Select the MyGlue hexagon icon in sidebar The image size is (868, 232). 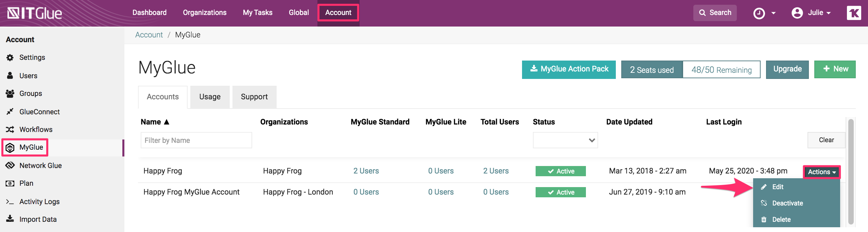[x=10, y=147]
